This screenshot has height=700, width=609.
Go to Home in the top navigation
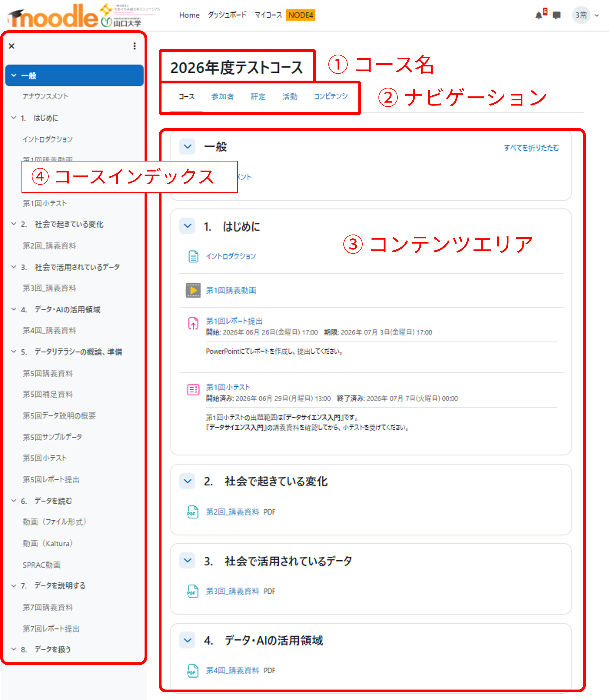coord(189,15)
